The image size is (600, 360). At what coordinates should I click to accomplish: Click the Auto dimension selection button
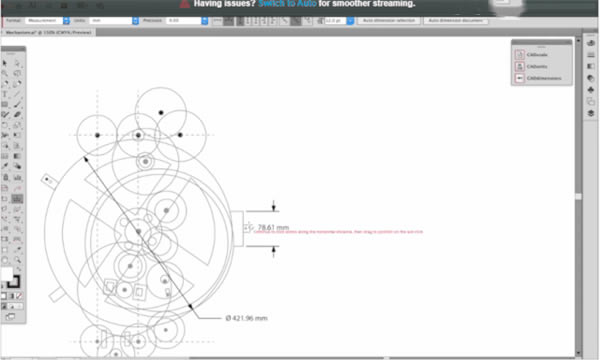click(x=389, y=21)
